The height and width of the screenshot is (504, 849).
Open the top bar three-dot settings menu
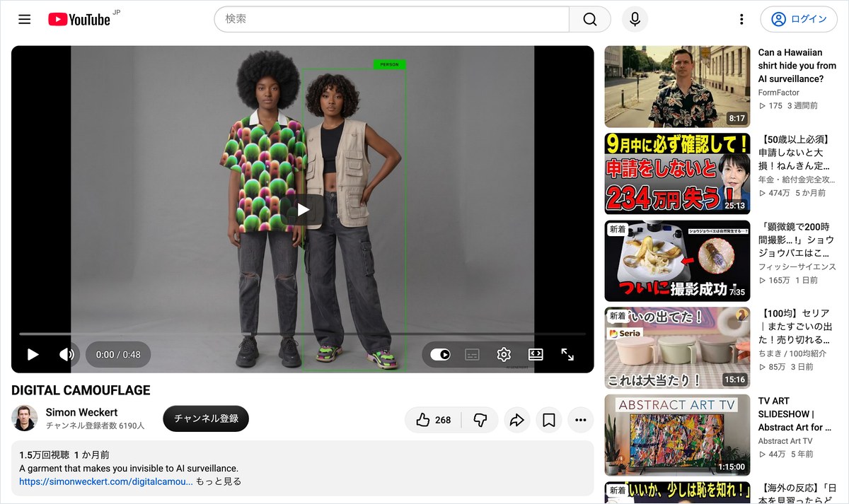741,19
